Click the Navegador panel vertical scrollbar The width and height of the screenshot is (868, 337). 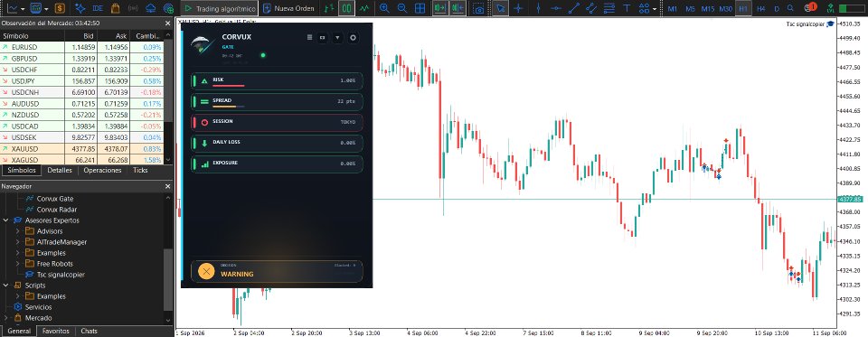coord(168,279)
